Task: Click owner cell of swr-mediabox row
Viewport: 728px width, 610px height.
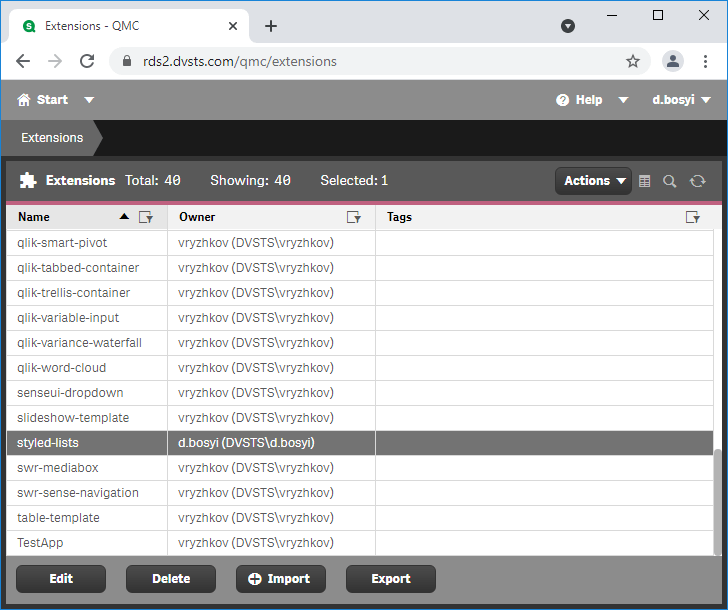Action: click(x=271, y=468)
